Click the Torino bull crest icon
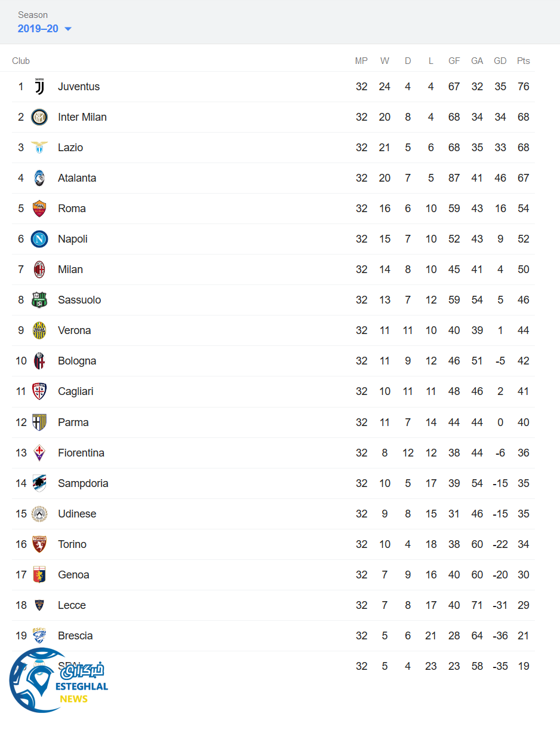Image resolution: width=560 pixels, height=729 pixels. click(x=39, y=544)
